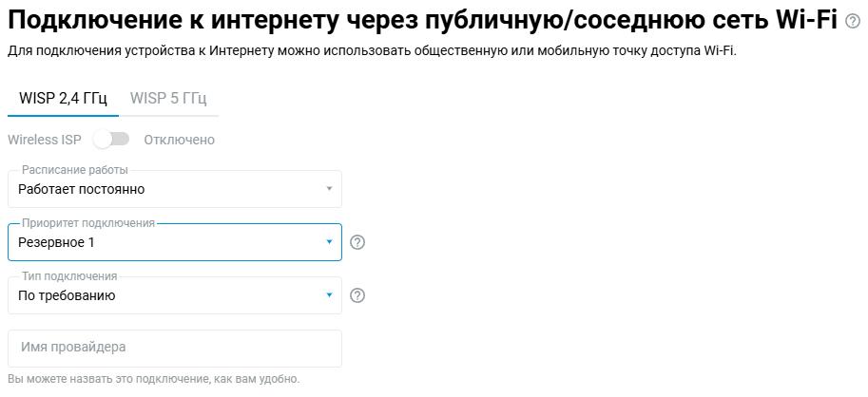
Task: Focus the Имя провайдера input field
Action: click(174, 348)
